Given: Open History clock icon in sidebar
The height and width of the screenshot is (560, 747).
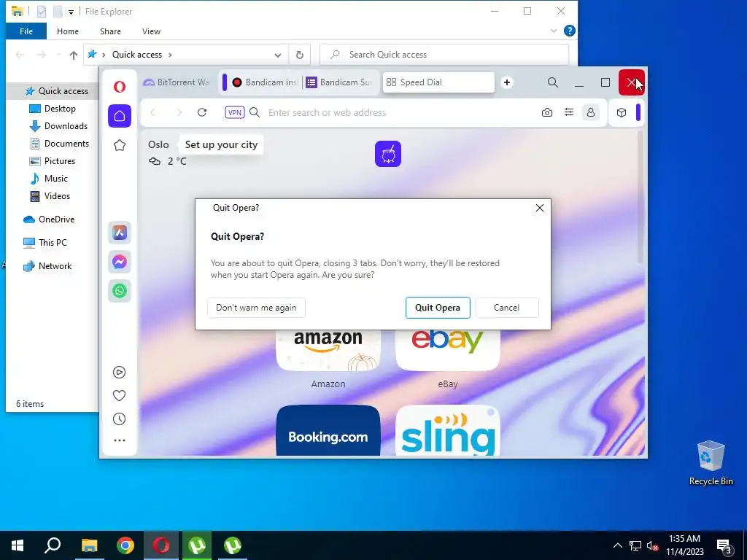Looking at the screenshot, I should [119, 419].
